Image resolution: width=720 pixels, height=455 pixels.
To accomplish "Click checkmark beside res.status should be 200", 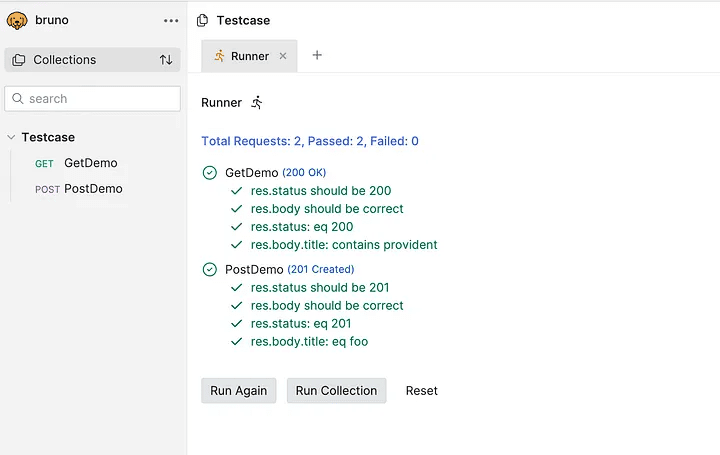I will click(x=236, y=191).
